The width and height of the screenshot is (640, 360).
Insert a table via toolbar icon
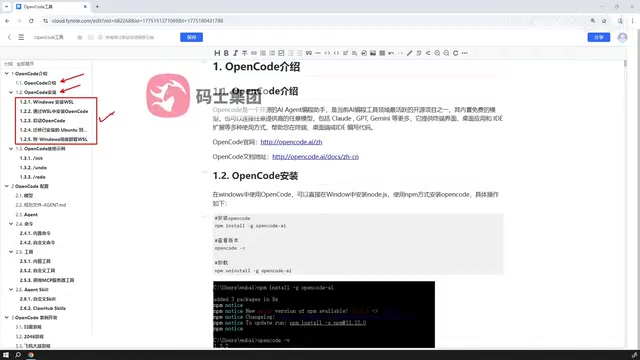[382, 53]
